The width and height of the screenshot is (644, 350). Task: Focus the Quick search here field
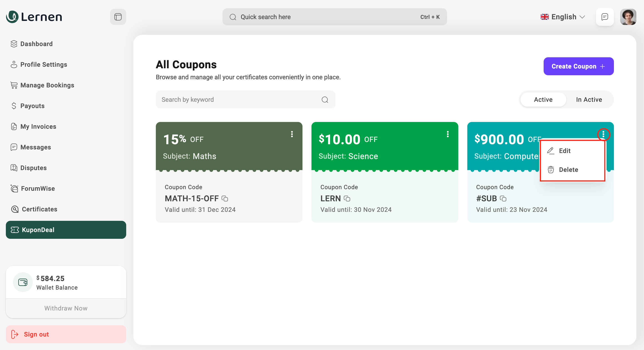(325, 17)
